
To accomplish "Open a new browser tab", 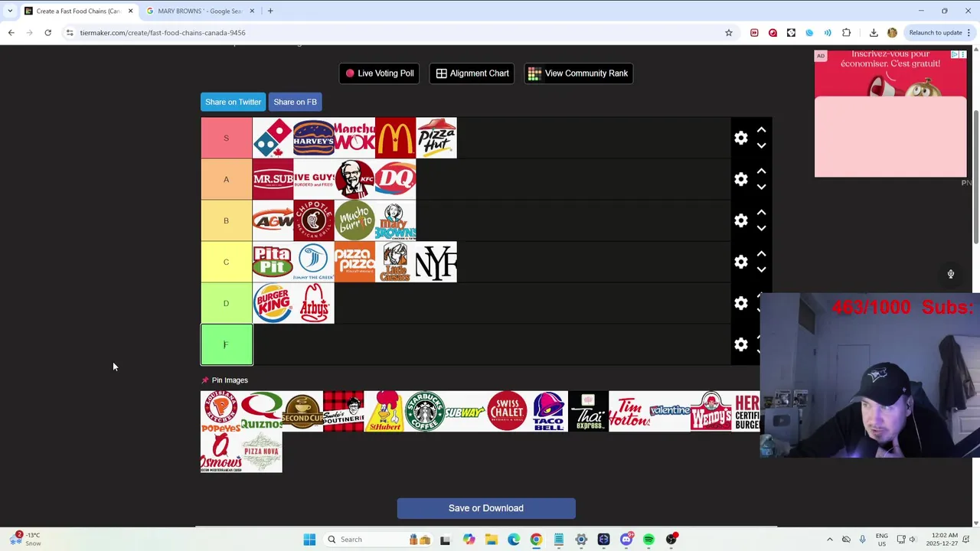I will click(x=270, y=11).
